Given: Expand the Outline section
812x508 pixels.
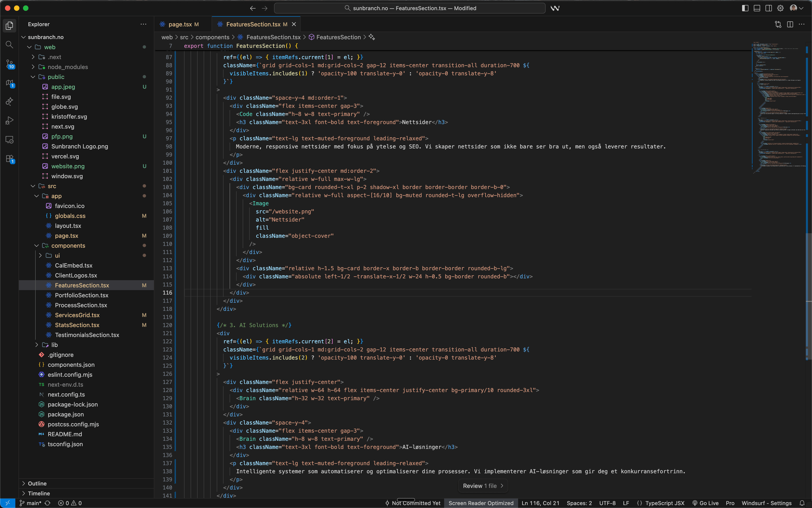Looking at the screenshot, I should [37, 483].
